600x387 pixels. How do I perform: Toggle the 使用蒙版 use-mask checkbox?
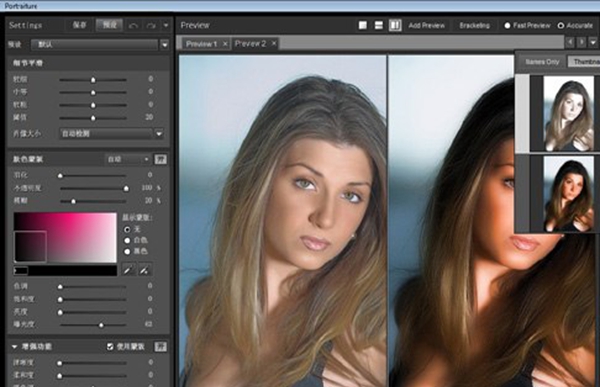point(110,346)
